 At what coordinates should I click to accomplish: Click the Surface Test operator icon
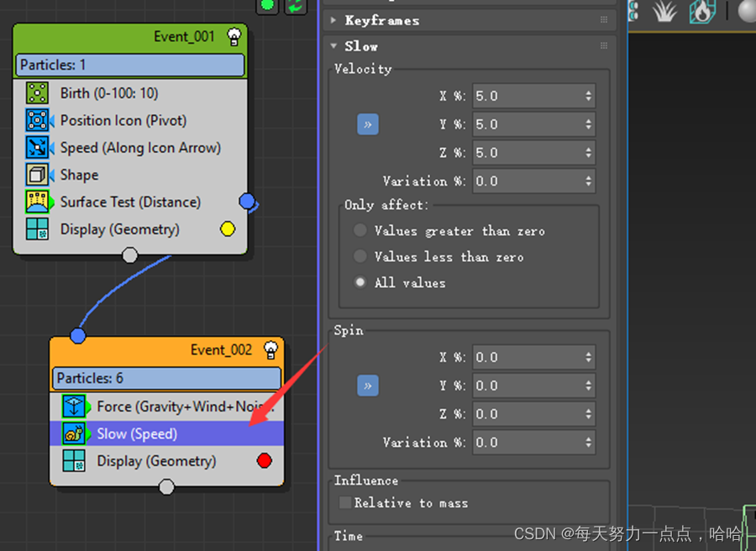(36, 202)
